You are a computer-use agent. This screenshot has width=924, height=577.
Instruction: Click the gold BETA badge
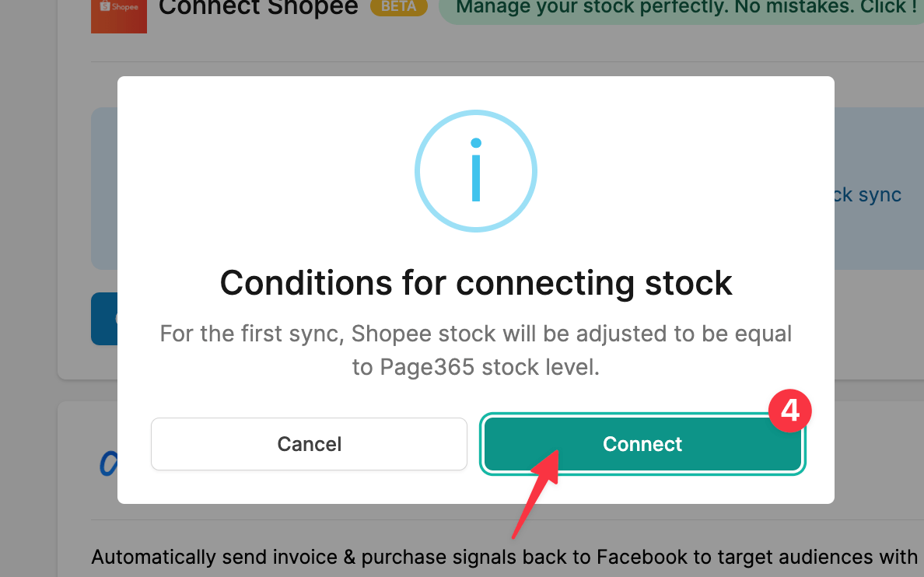pos(399,7)
